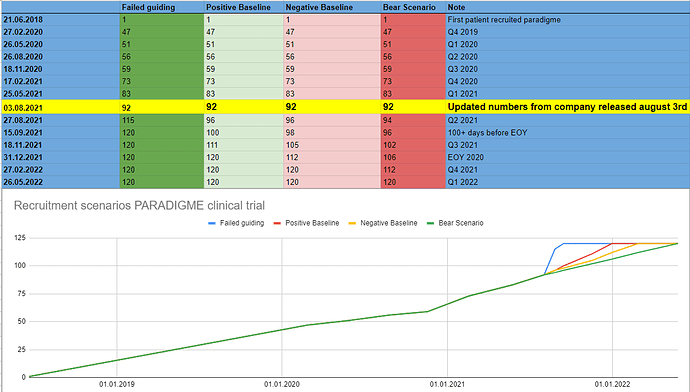Select note 'Updated numbers from company released august 3rd'
The width and height of the screenshot is (690, 392).
(567, 107)
